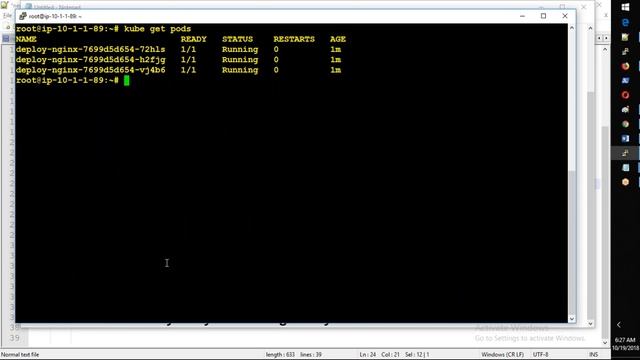Open the orange hexagon app on taskbar
Image resolution: width=640 pixels, height=360 pixels.
(625, 182)
